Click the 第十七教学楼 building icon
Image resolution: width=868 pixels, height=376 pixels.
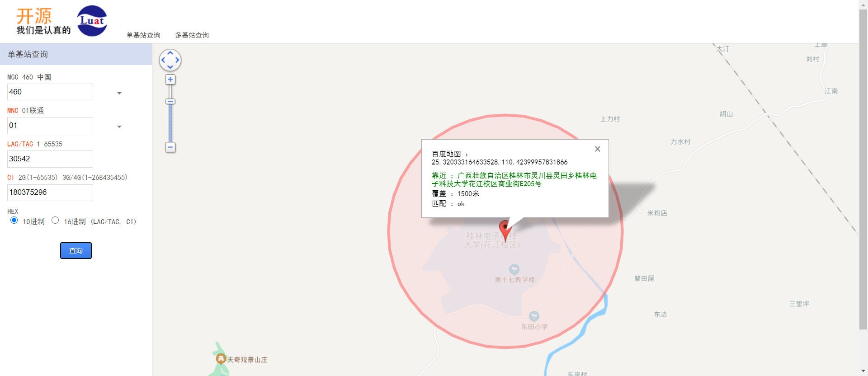(514, 269)
